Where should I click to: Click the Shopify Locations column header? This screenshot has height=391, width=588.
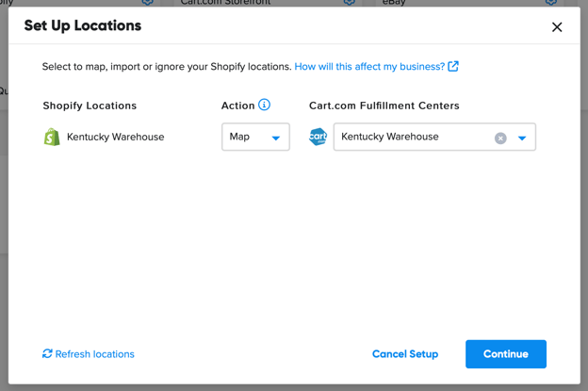[x=90, y=106]
